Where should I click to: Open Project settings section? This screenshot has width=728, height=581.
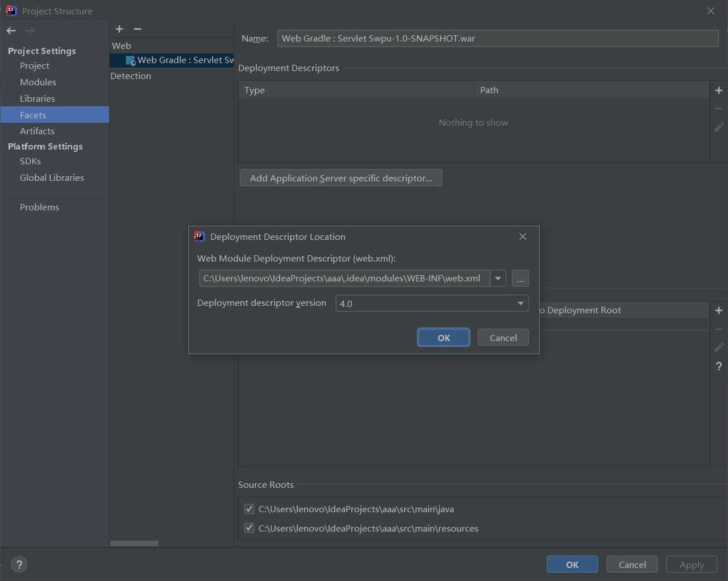pos(35,66)
